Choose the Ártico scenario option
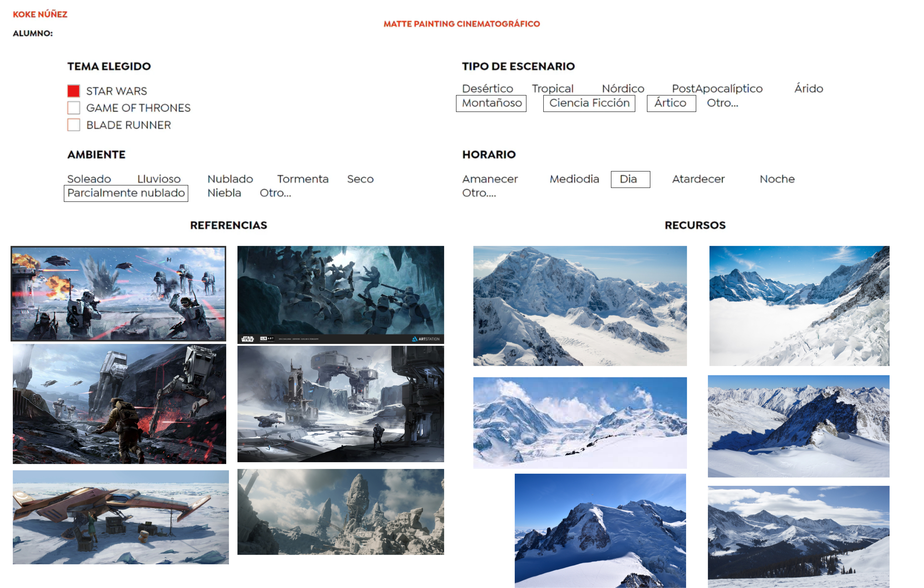 [x=671, y=103]
